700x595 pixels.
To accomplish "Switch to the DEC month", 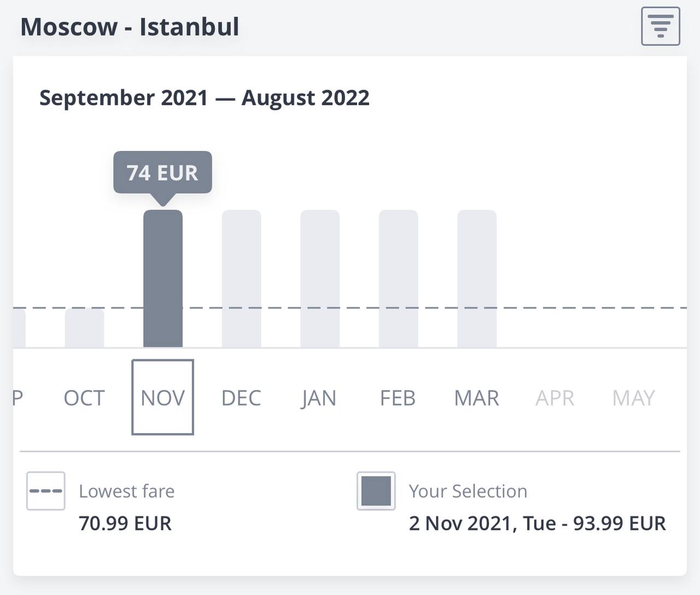I will pyautogui.click(x=241, y=398).
